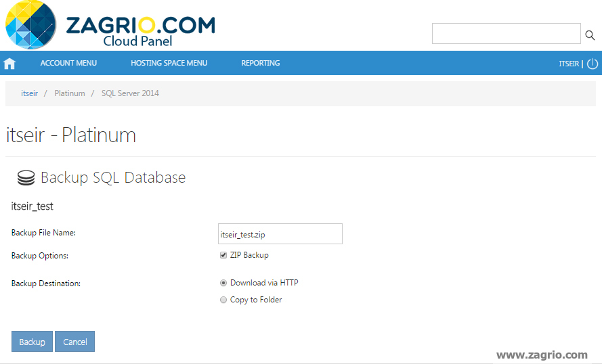The width and height of the screenshot is (602, 364).
Task: Open the Reporting menu
Action: coord(260,63)
